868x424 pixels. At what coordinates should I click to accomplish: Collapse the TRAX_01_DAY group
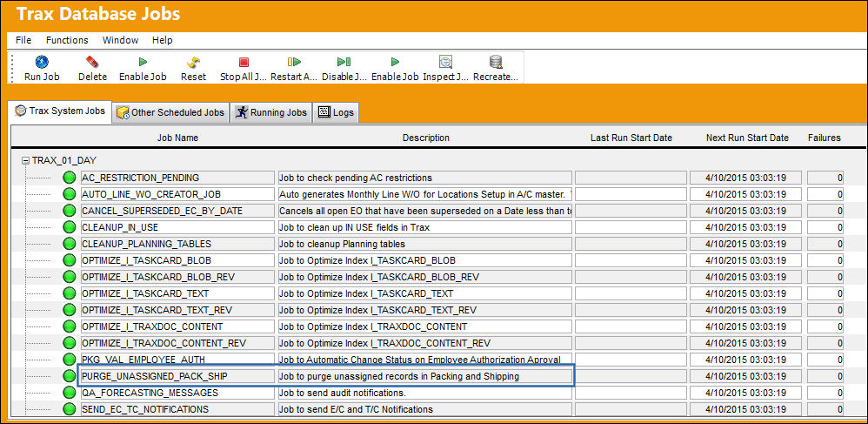click(x=25, y=160)
